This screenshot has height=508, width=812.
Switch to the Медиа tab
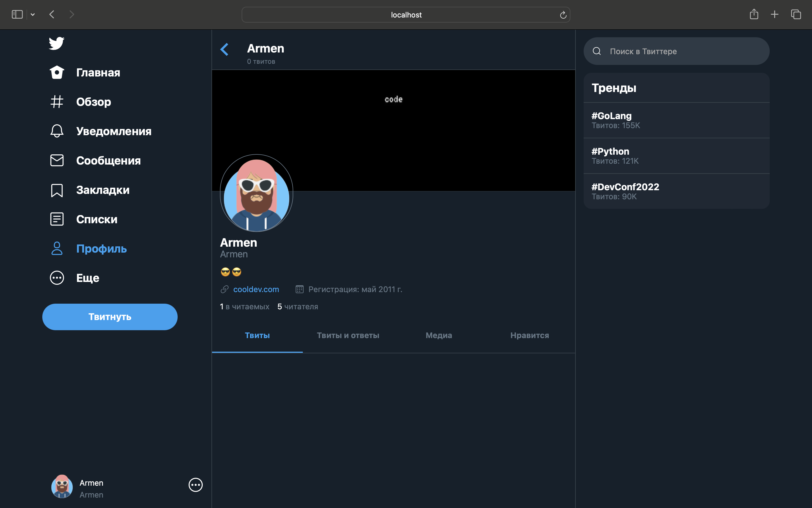coord(438,335)
